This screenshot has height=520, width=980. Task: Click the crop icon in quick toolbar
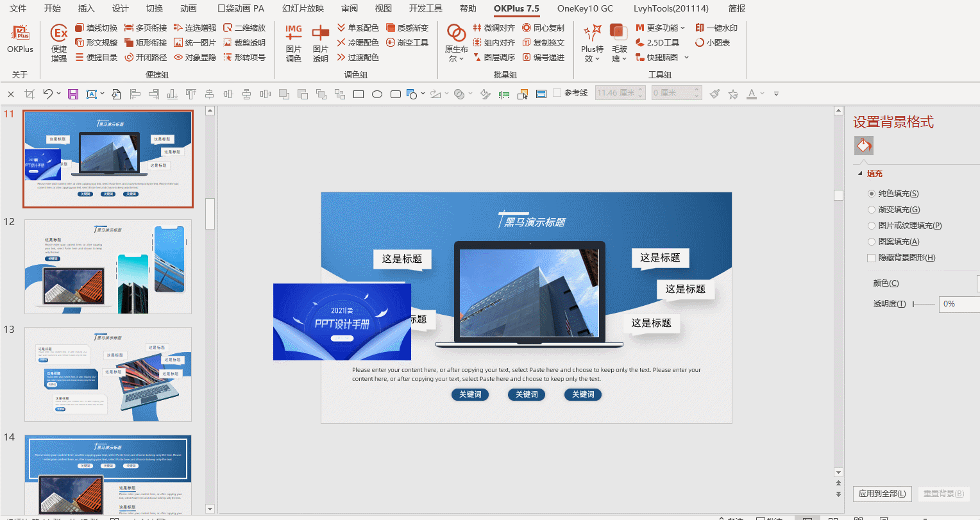(30, 94)
